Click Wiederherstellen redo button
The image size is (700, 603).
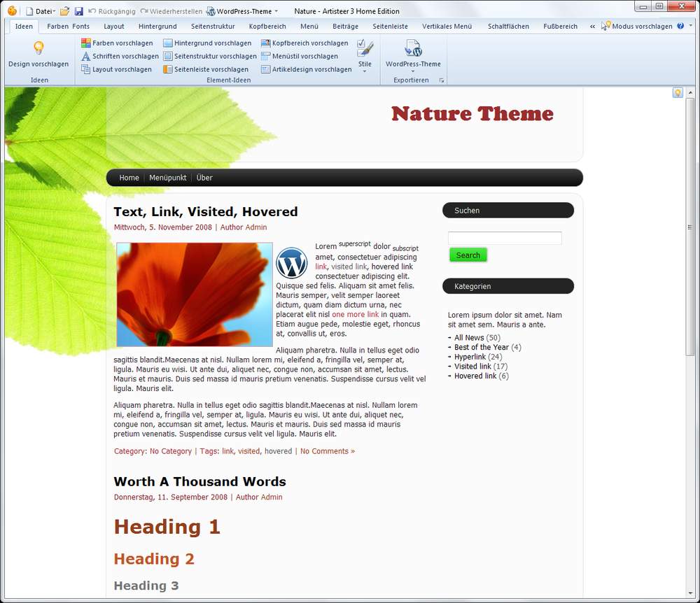tap(171, 11)
